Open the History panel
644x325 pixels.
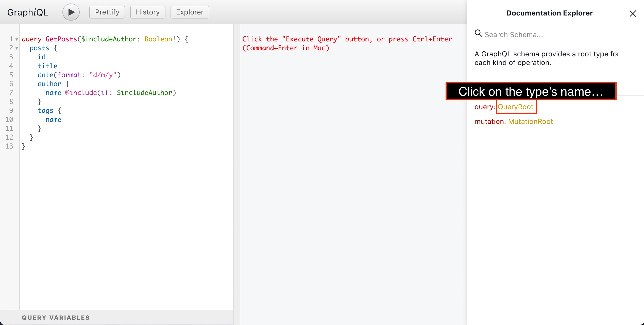coord(147,12)
